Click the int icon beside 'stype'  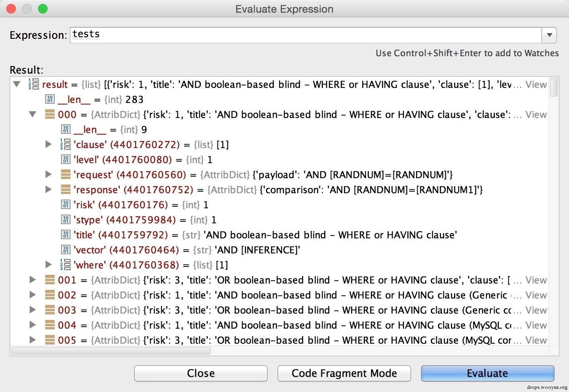click(66, 220)
